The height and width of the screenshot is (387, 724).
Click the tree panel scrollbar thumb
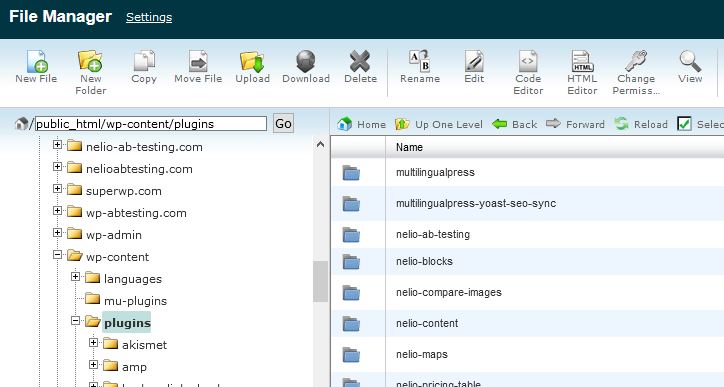(x=320, y=281)
